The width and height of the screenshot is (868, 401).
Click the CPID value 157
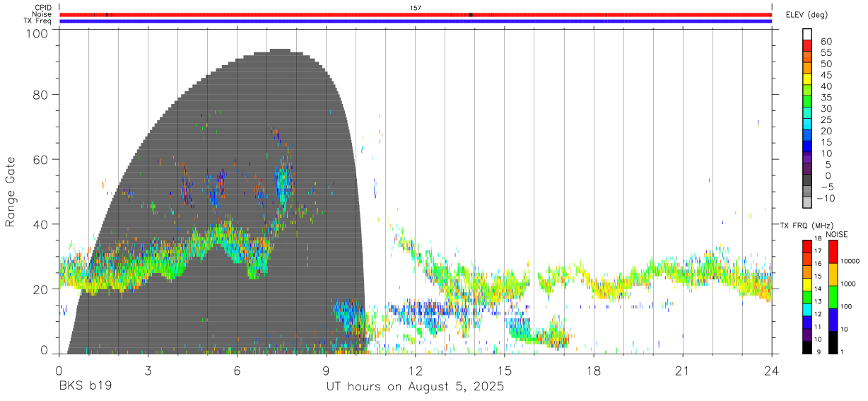[416, 8]
